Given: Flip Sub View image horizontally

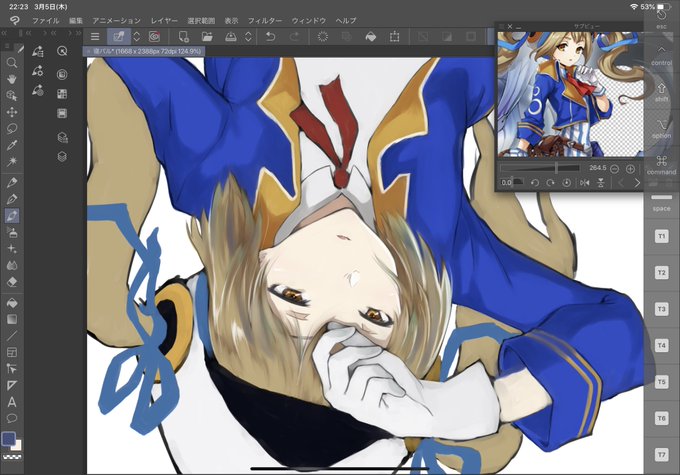Looking at the screenshot, I should click(x=585, y=183).
